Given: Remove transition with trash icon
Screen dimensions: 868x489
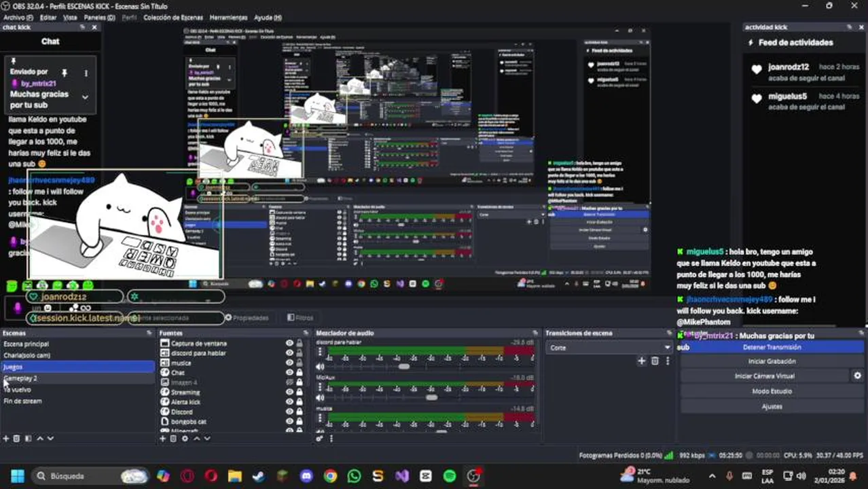Looking at the screenshot, I should 655,361.
